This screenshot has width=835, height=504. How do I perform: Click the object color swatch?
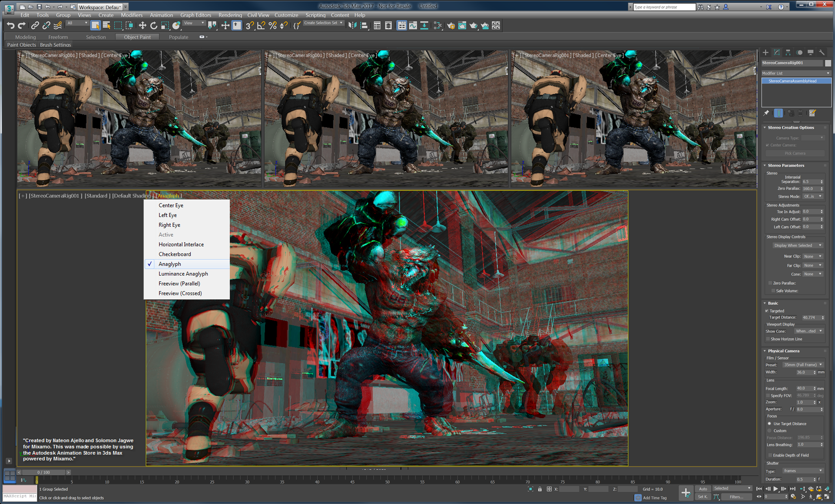[828, 63]
